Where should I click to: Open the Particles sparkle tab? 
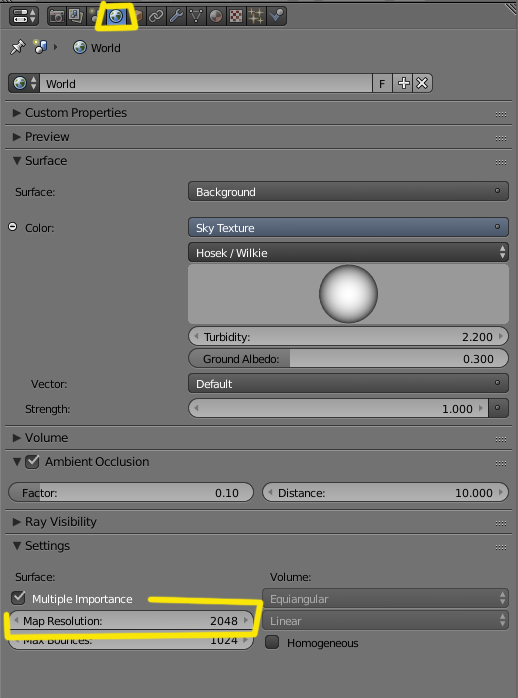coord(256,16)
